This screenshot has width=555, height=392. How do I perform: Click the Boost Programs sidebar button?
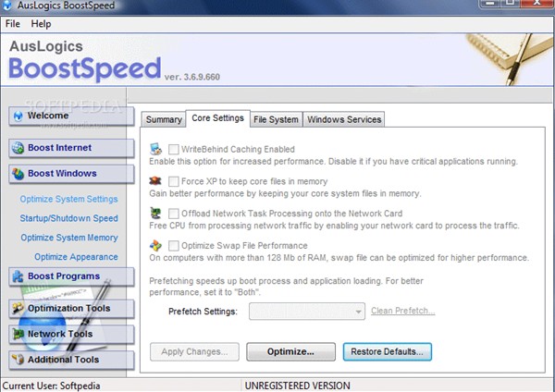click(x=71, y=276)
